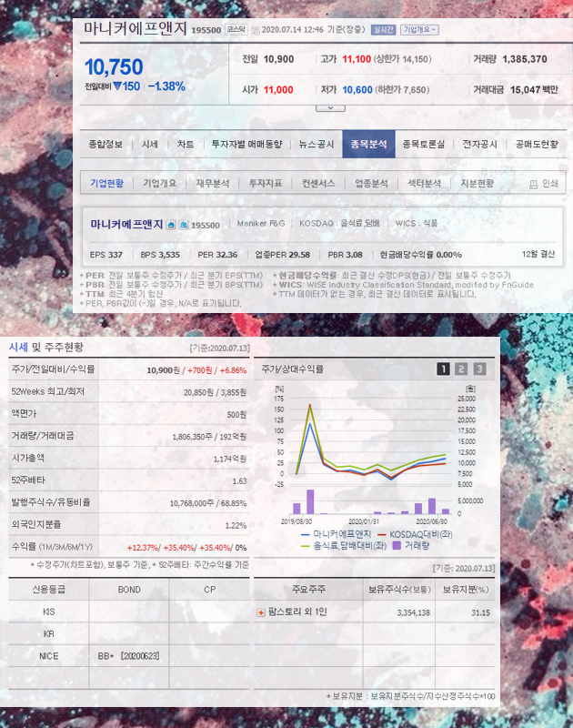Viewport: 573px width, 728px height.
Task: Click the 거래량 value 1,385,370
Action: [524, 59]
